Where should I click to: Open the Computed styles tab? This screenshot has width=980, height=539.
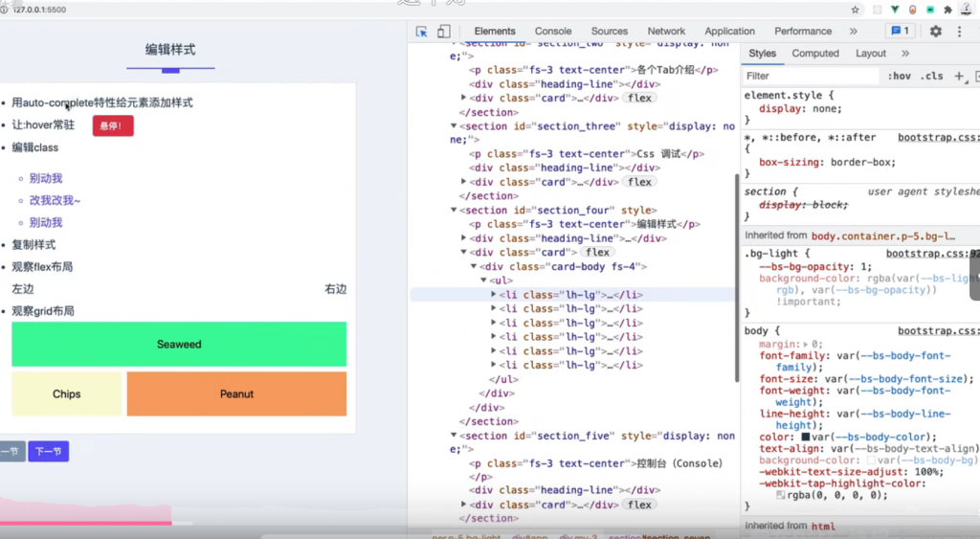(815, 54)
